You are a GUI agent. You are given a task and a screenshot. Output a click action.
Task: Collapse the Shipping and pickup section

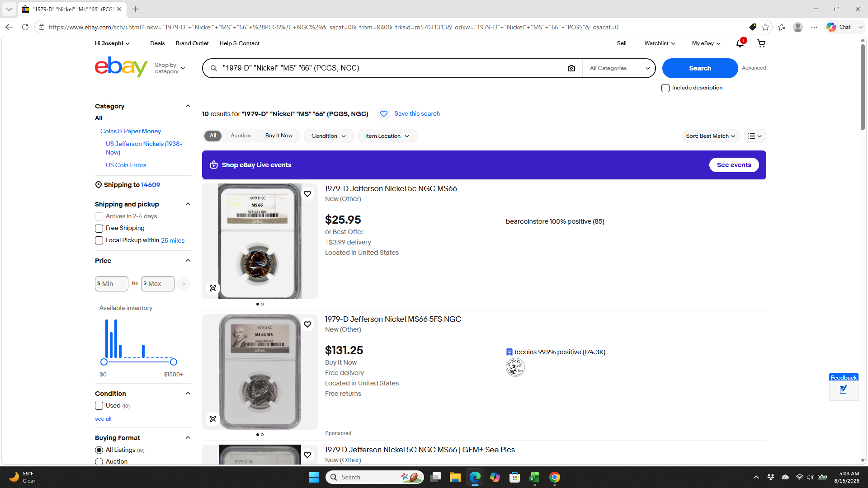point(188,204)
